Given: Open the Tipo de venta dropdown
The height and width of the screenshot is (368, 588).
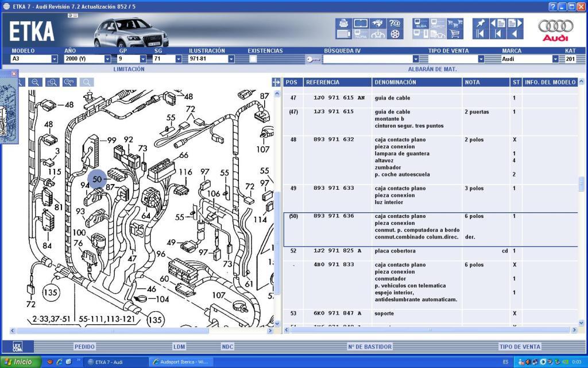Looking at the screenshot, I should point(481,59).
